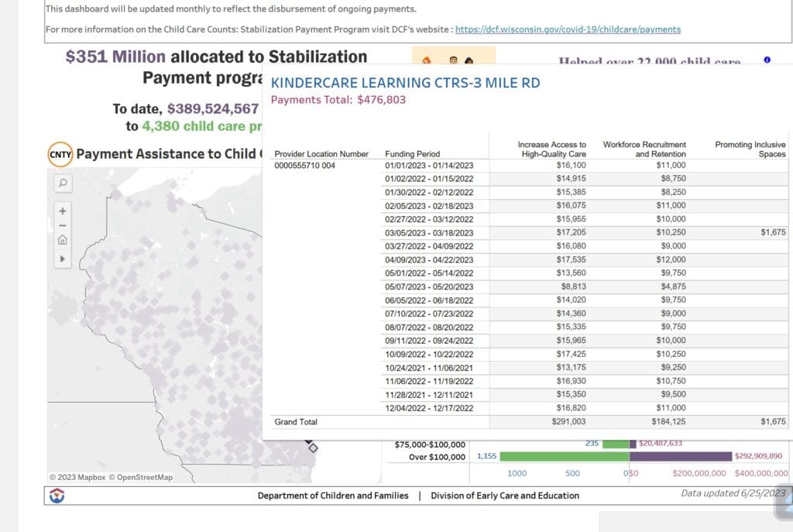The image size is (793, 532).
Task: Click the DCF logo in the footer
Action: coord(57,496)
